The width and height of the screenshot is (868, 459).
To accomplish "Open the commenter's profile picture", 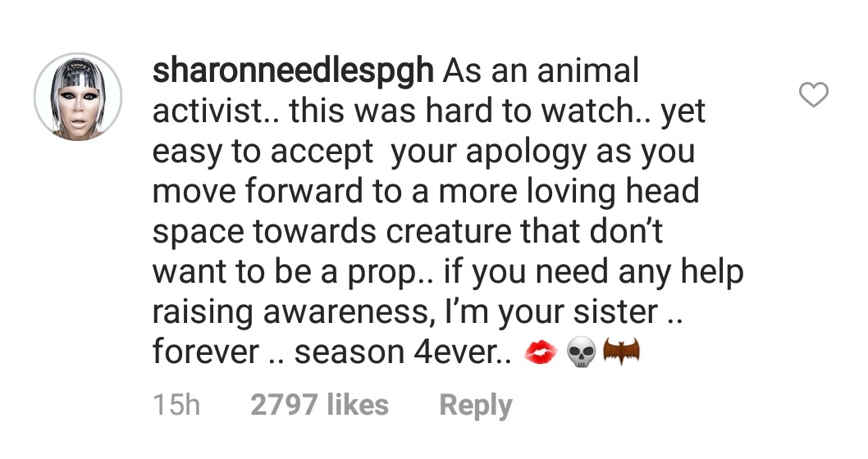I will click(x=77, y=97).
